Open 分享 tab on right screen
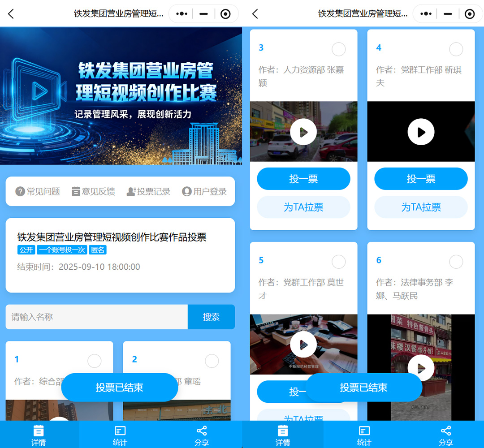This screenshot has height=448, width=484. pos(445,435)
